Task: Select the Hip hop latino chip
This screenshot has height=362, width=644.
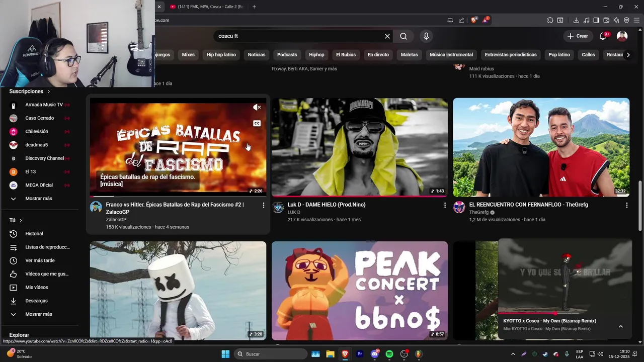Action: click(x=221, y=55)
